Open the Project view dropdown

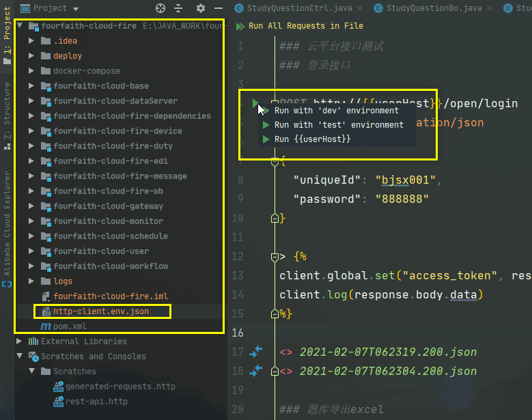coord(76,9)
